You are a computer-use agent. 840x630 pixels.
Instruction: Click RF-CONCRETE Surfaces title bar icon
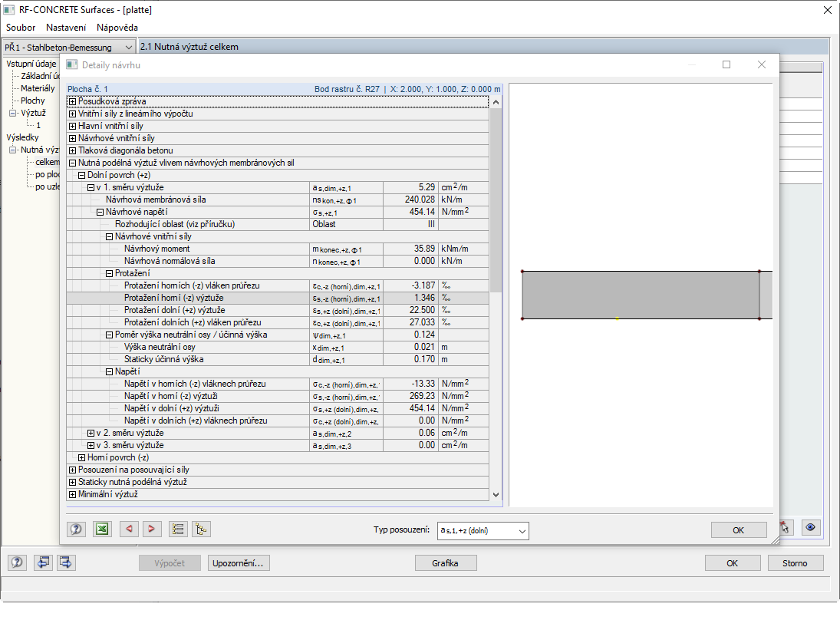tap(9, 10)
